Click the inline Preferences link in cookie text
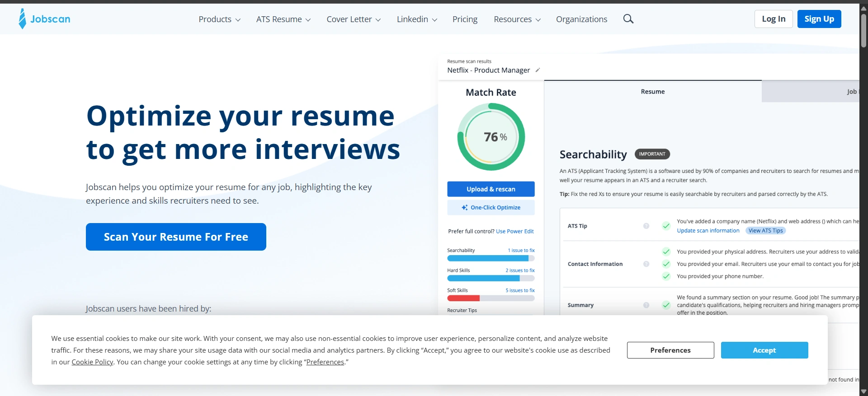 [x=325, y=362]
